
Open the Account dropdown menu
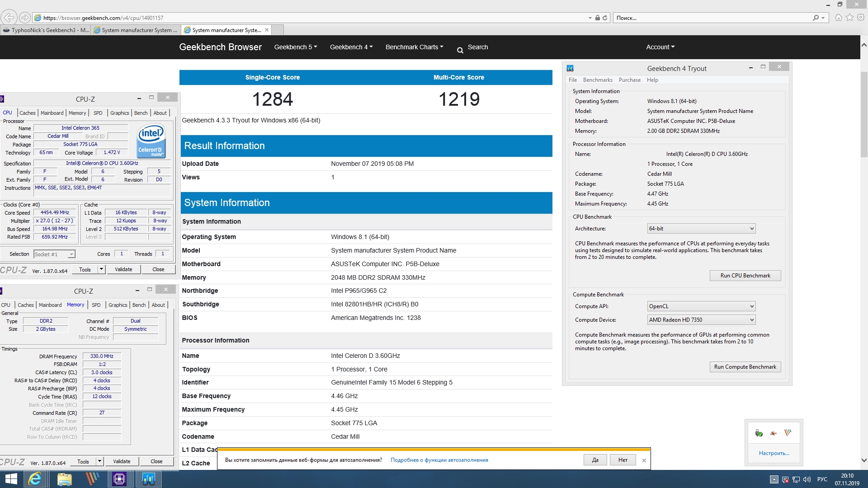[660, 47]
